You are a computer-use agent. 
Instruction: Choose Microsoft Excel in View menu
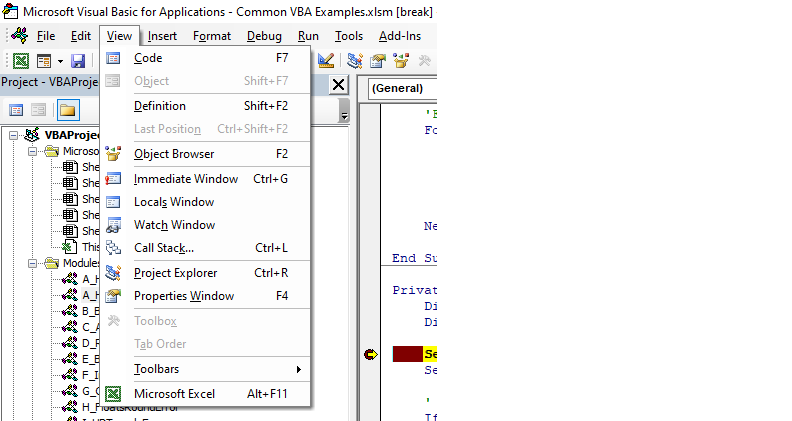coord(205,394)
